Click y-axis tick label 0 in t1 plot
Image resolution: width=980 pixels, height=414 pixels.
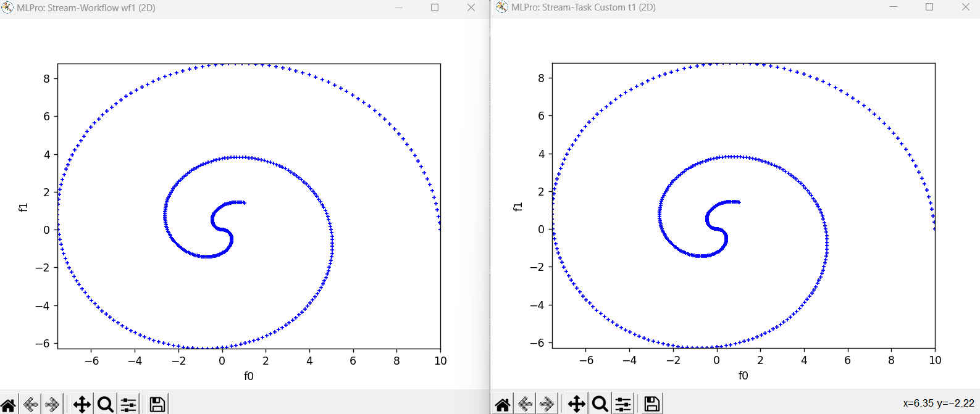(542, 229)
